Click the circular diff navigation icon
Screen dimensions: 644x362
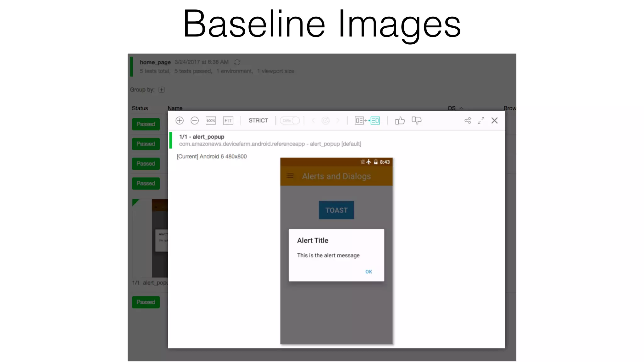point(325,121)
